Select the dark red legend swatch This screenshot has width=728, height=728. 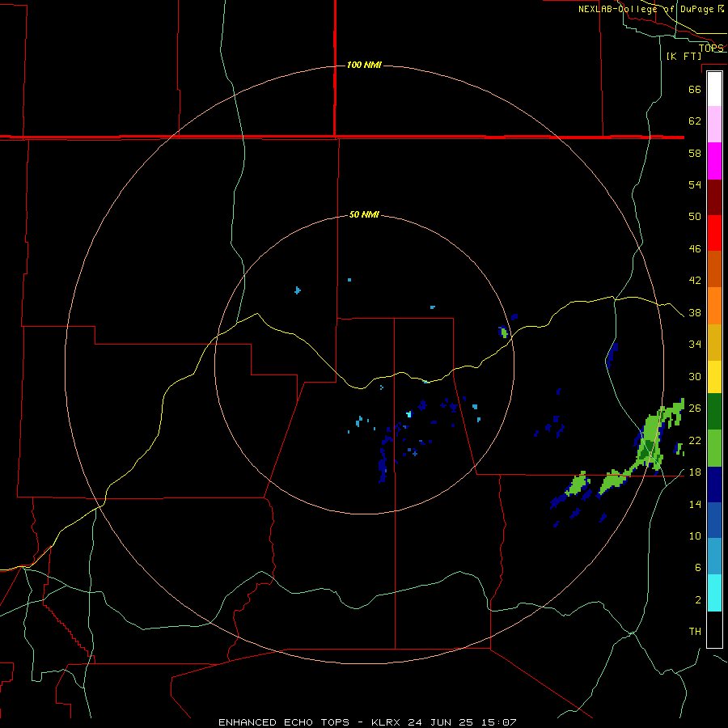point(714,197)
